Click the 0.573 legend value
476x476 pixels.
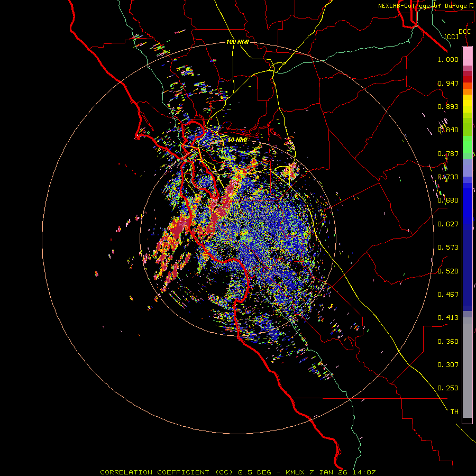click(448, 248)
